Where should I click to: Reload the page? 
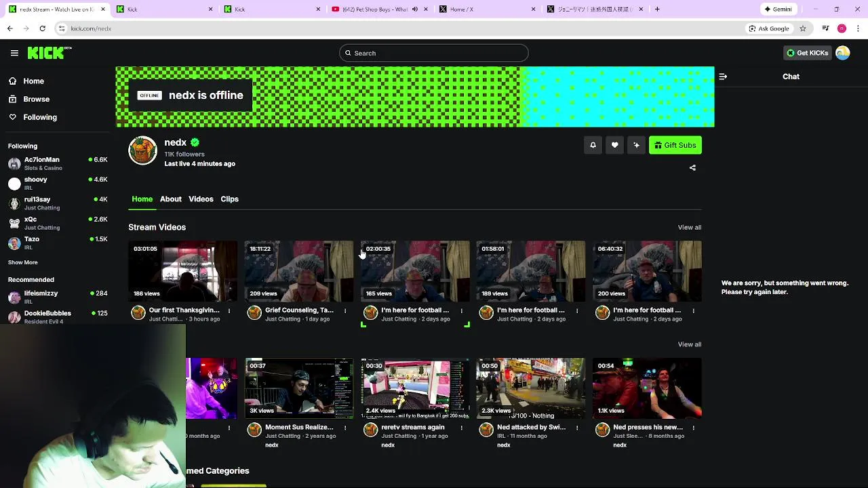42,28
